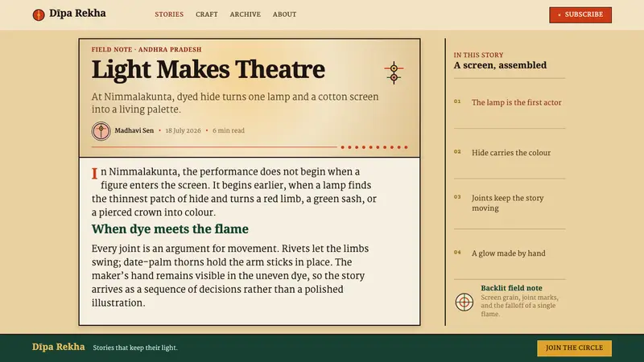Click the target icon beside Backlit field note
The image size is (644, 362).
pyautogui.click(x=464, y=302)
